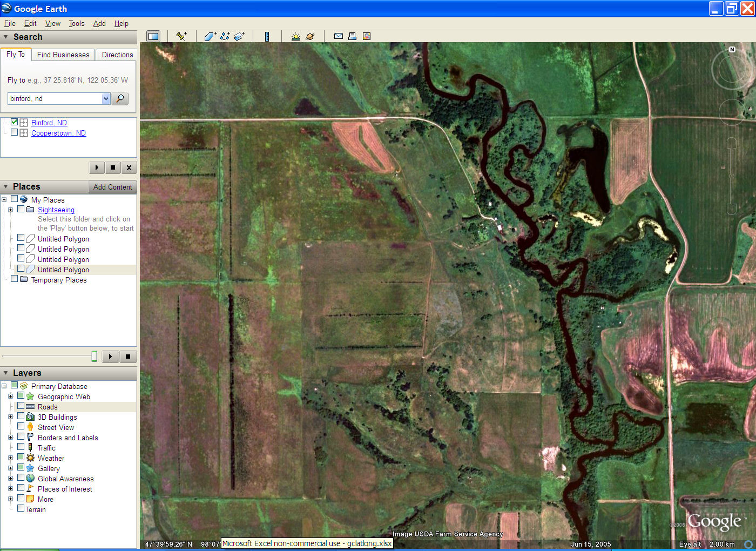Enable the Traffic layer checkbox
Viewport: 756px width, 551px height.
click(21, 447)
